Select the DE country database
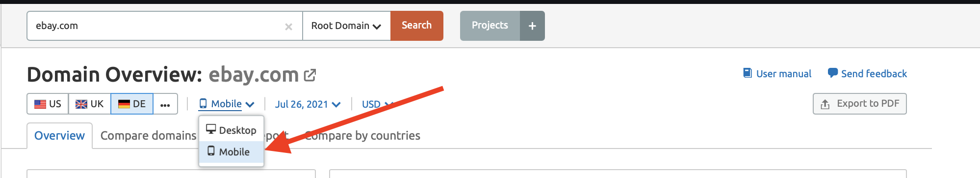 click(x=132, y=104)
